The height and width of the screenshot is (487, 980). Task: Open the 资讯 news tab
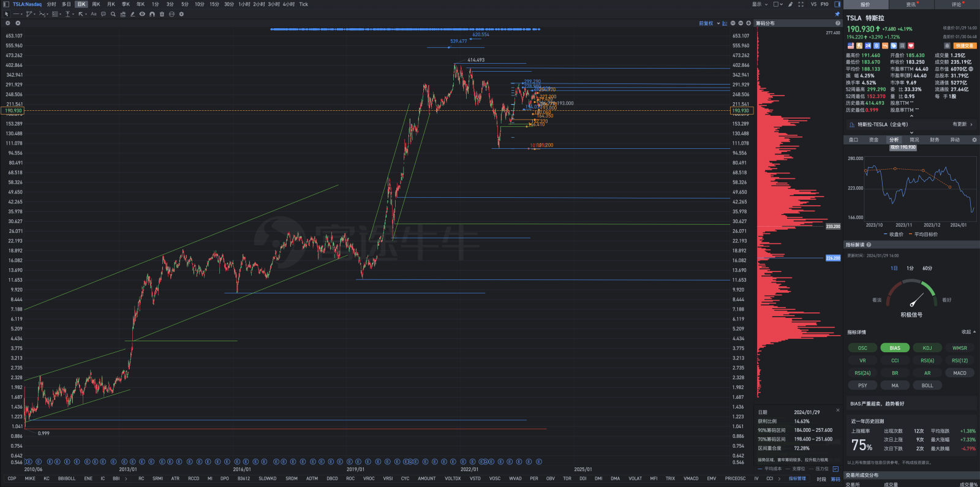912,4
